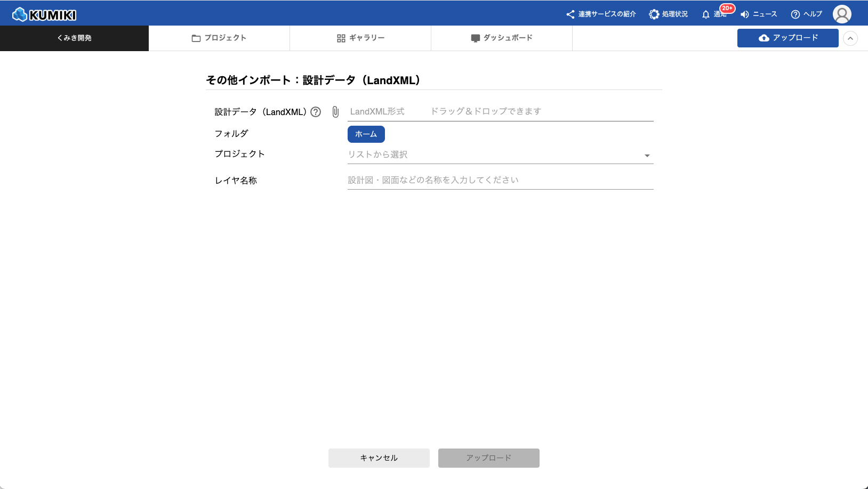Click the KUMIKI logo

click(44, 14)
